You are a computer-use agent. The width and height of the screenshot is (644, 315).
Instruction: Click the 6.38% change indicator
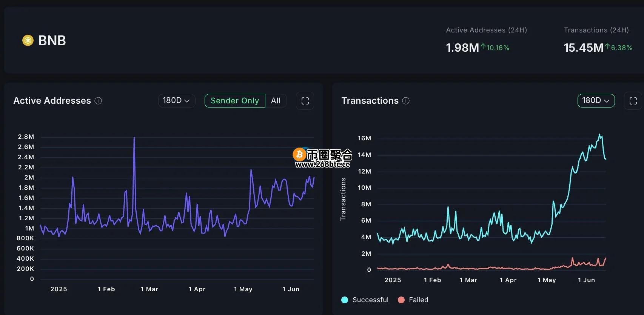[619, 48]
